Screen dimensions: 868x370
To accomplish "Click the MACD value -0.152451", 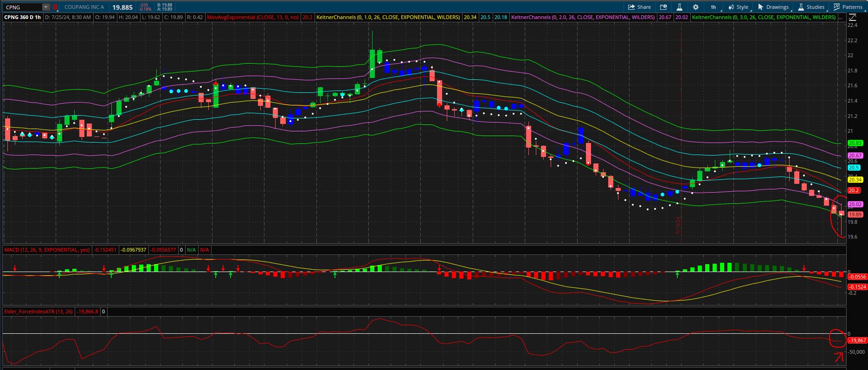I will pos(105,250).
